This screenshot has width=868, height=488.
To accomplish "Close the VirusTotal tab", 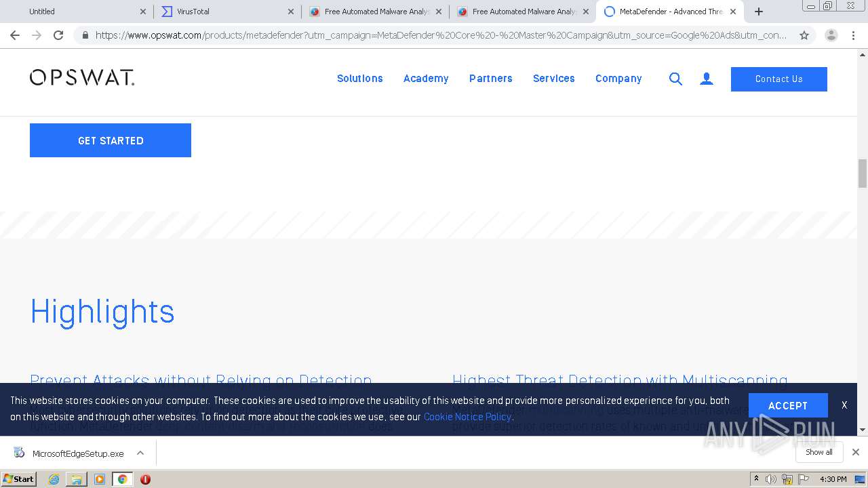I will point(290,12).
